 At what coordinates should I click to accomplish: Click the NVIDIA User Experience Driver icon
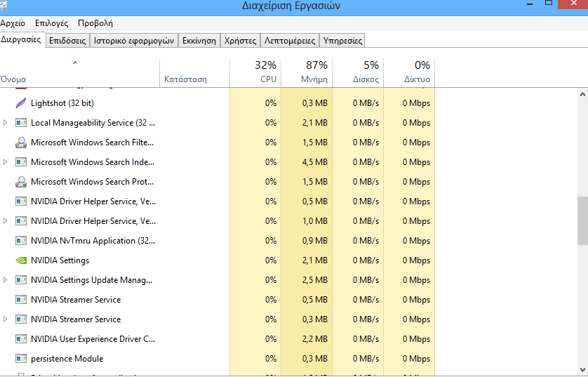point(20,338)
